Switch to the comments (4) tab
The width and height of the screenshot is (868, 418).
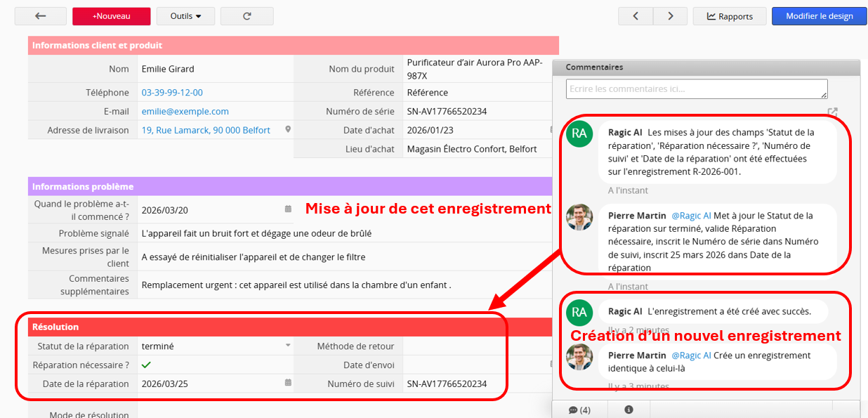click(579, 410)
